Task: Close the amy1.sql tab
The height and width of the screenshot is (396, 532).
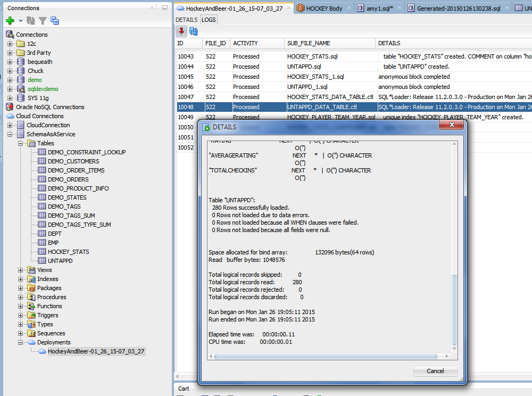Action: click(x=400, y=8)
